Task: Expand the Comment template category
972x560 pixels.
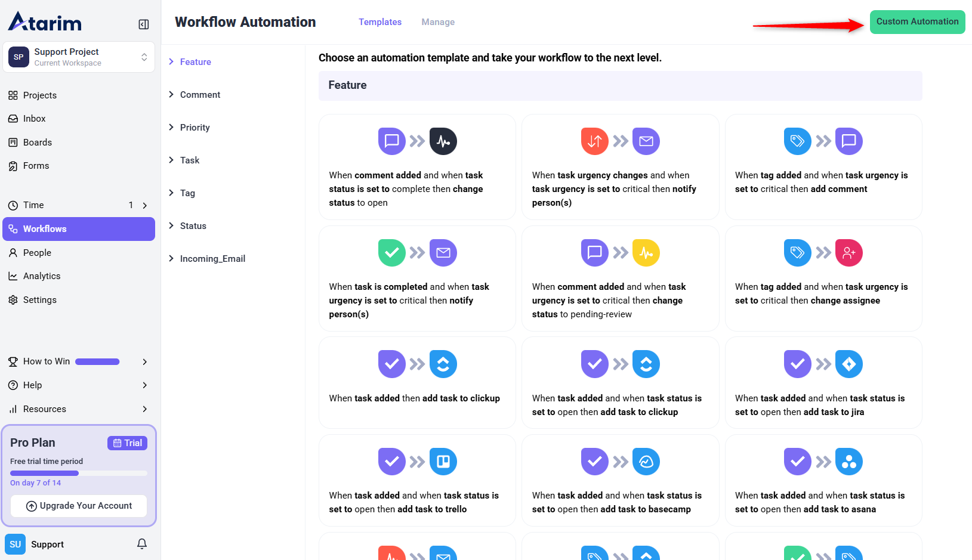Action: pos(200,95)
